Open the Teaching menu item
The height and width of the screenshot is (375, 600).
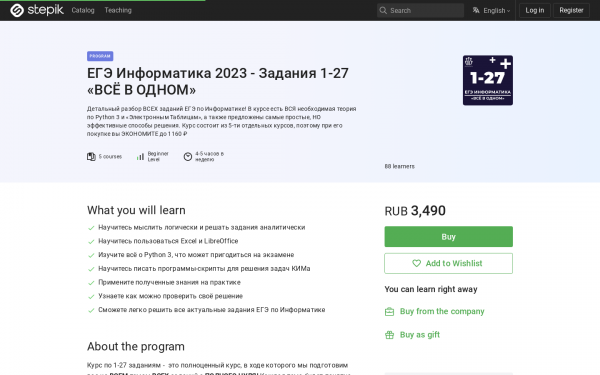118,10
